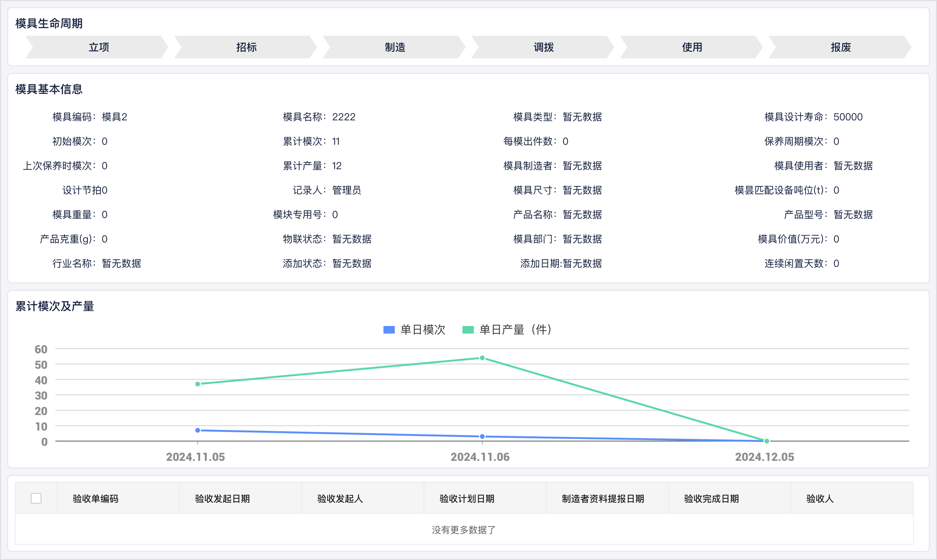Click the 物联状态 value 暂无数据
The width and height of the screenshot is (937, 560).
click(352, 239)
